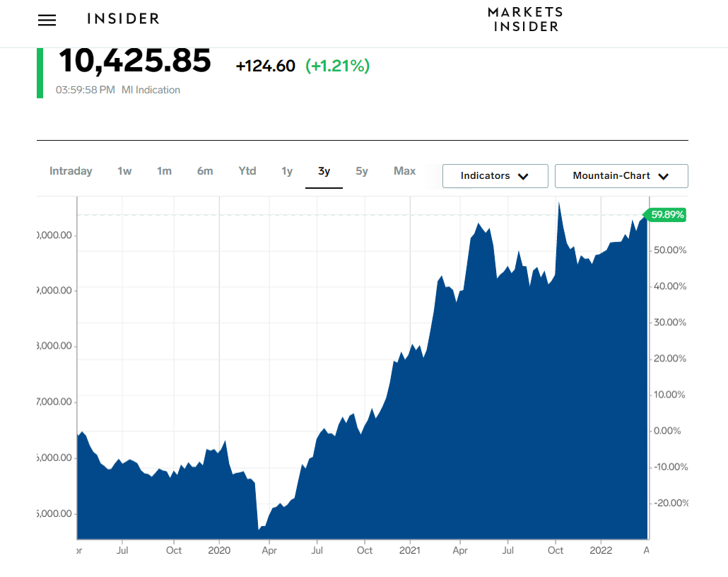The image size is (728, 577).
Task: Click the green 59.89% price marker
Action: [666, 215]
